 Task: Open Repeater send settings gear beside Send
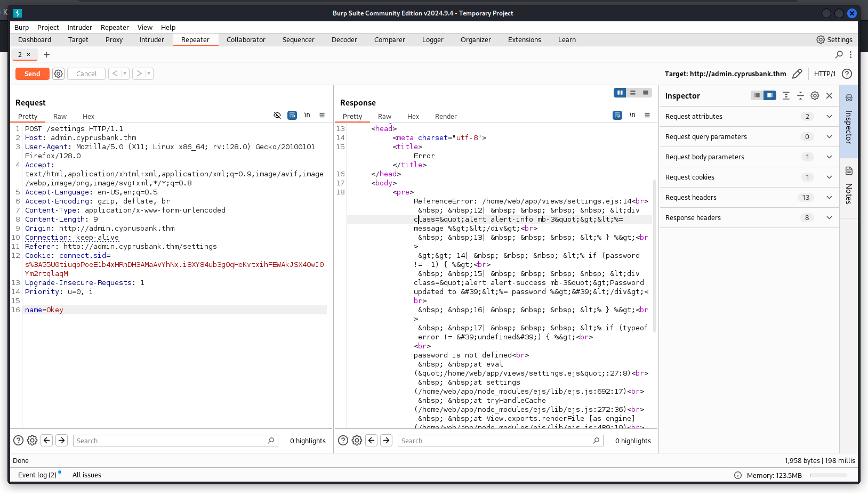pos(59,74)
